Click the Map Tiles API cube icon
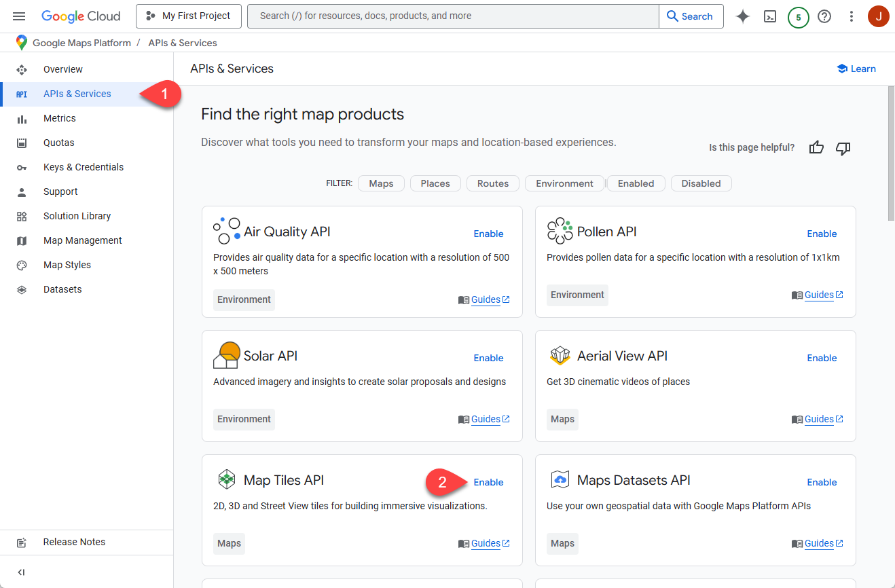Viewport: 895px width, 588px height. coord(226,479)
